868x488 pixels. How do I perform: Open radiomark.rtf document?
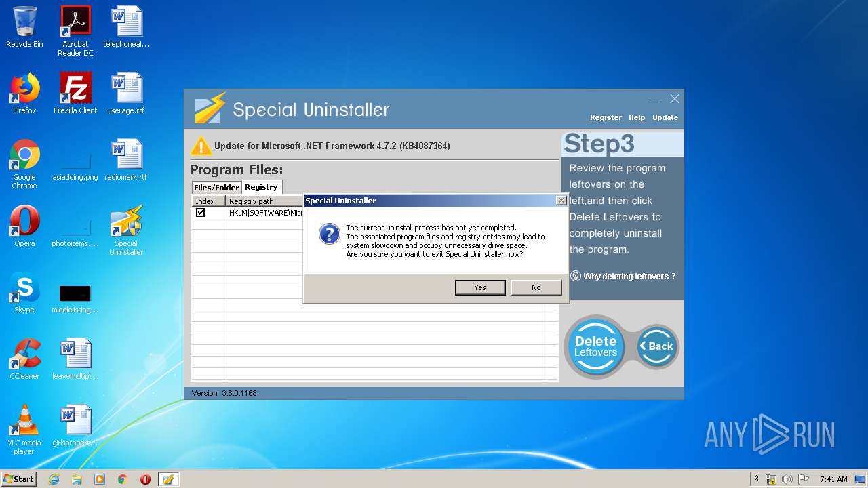tap(126, 161)
